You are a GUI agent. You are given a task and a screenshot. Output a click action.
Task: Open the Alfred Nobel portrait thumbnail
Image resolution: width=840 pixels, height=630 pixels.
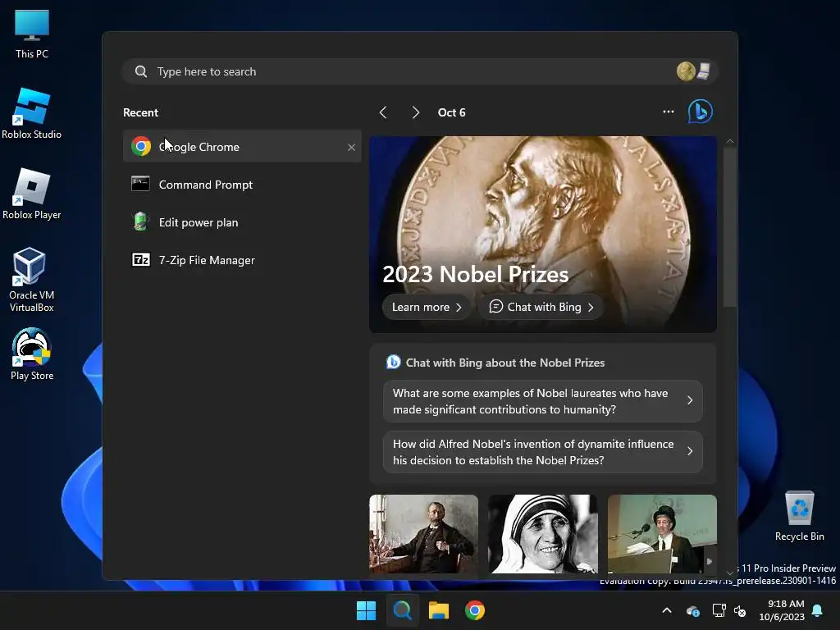423,534
